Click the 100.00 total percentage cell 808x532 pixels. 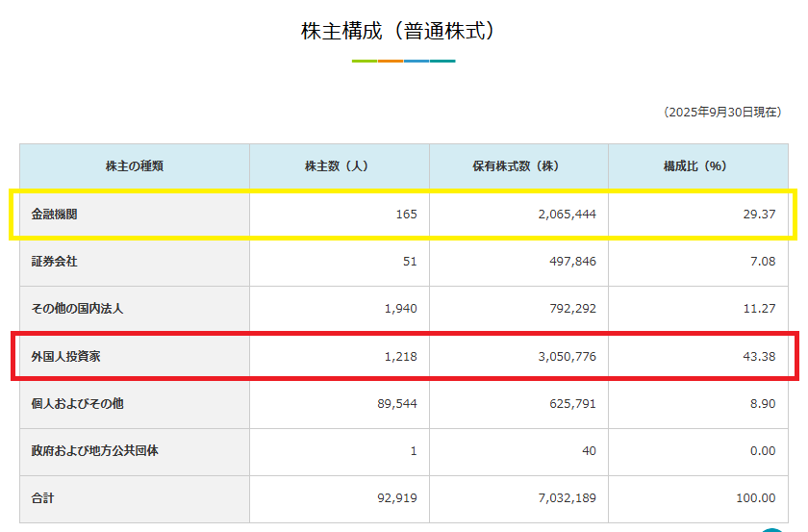point(754,498)
